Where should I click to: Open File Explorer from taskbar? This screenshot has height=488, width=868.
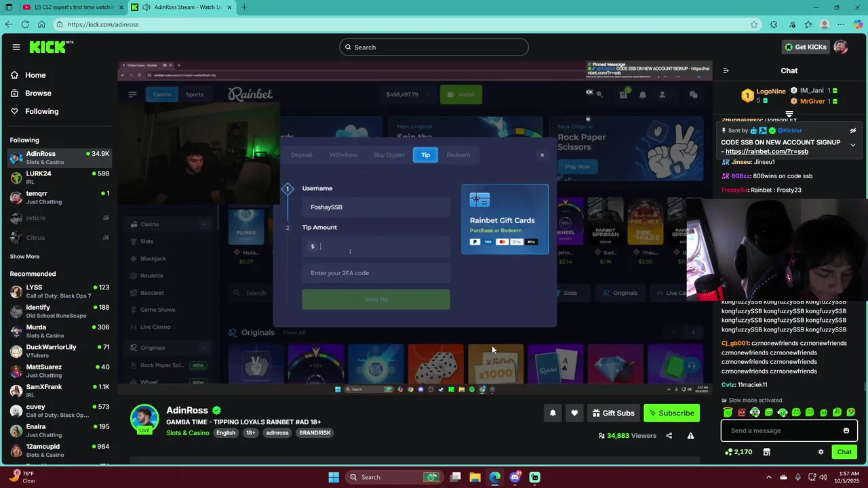pos(475,477)
